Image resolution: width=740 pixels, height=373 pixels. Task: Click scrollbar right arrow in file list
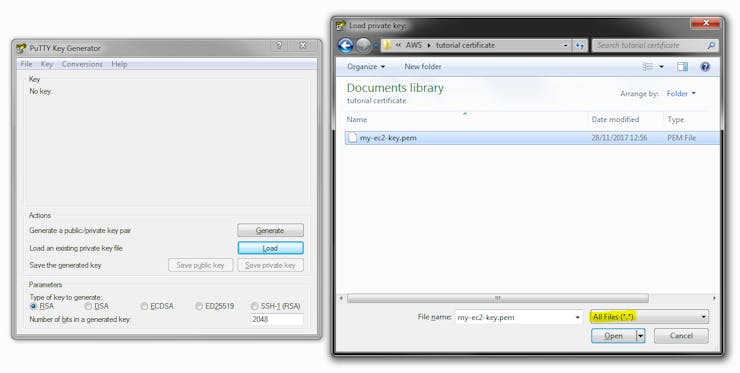714,298
